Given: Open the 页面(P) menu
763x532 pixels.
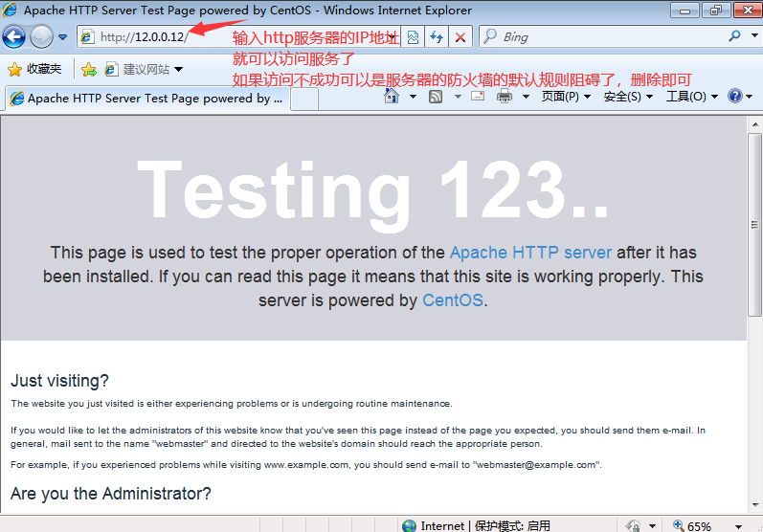Looking at the screenshot, I should coord(566,97).
